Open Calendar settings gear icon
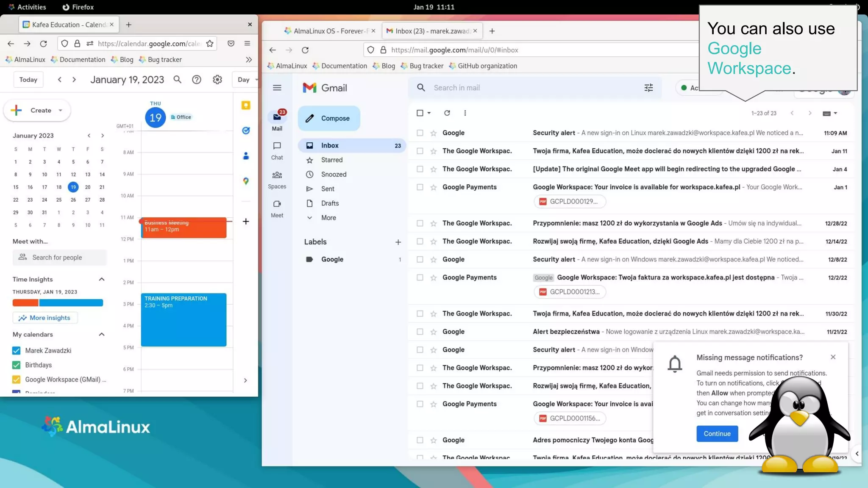Image resolution: width=868 pixels, height=488 pixels. click(217, 80)
